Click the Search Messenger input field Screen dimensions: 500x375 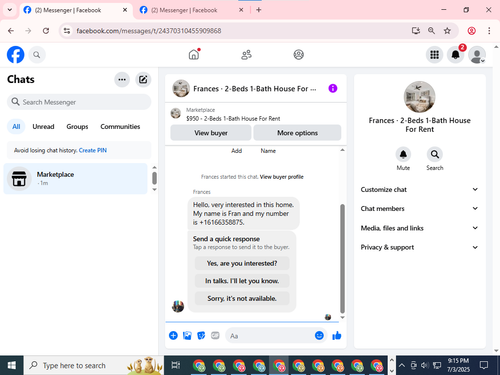(x=79, y=102)
